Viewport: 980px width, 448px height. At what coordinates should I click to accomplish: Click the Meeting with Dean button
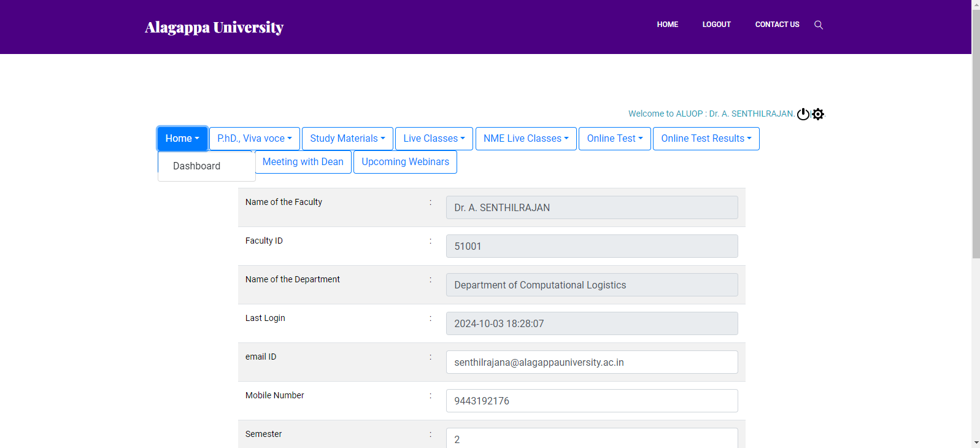pyautogui.click(x=303, y=162)
